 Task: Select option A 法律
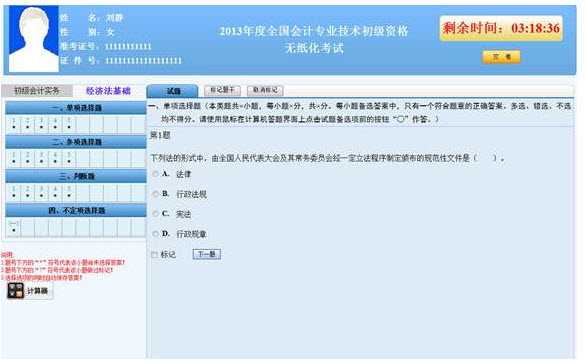click(x=155, y=174)
